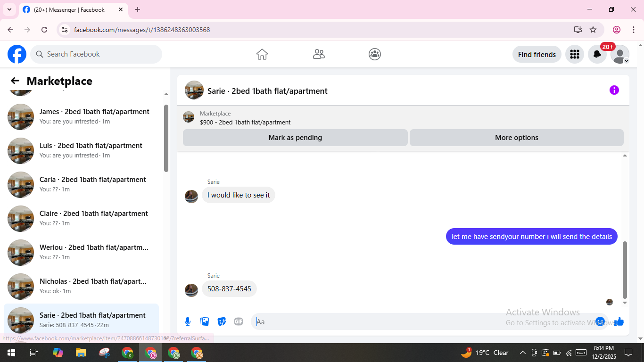Open the Windows notification center
This screenshot has height=362, width=644.
628,353
